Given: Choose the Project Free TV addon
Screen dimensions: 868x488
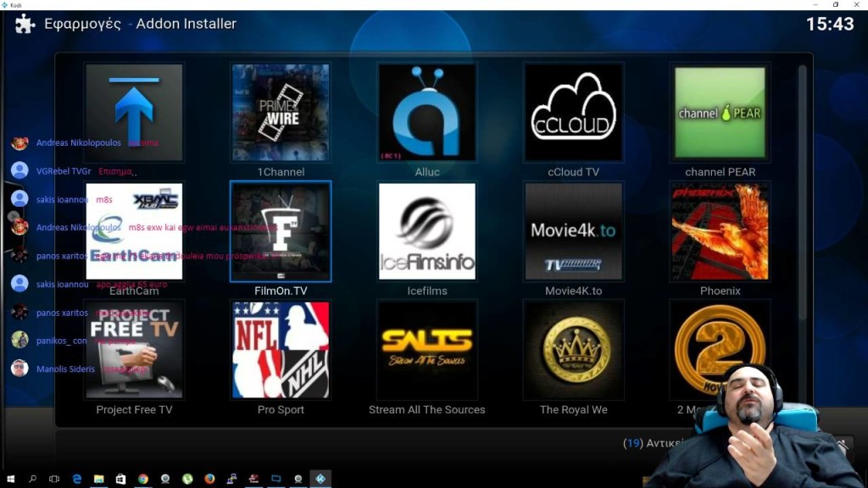Looking at the screenshot, I should pyautogui.click(x=134, y=350).
